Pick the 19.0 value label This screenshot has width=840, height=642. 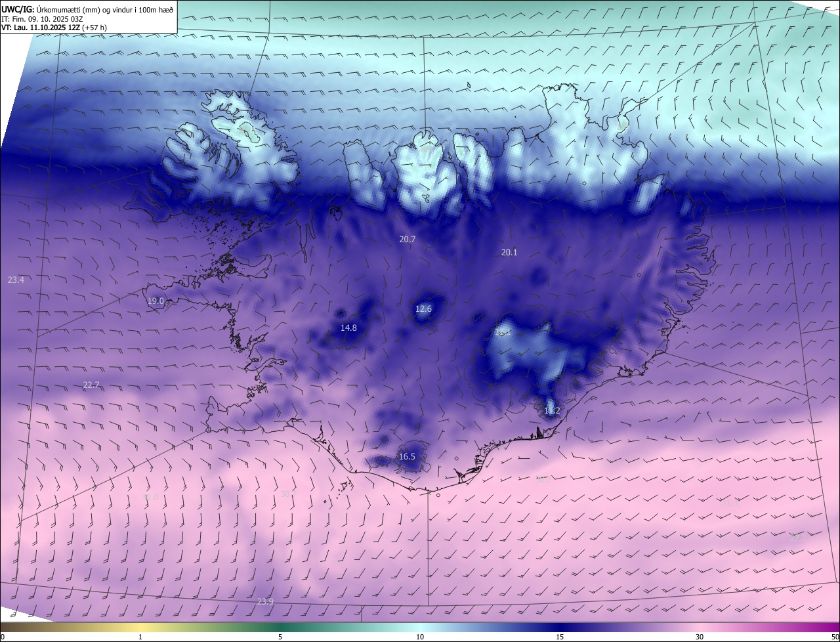(156, 301)
